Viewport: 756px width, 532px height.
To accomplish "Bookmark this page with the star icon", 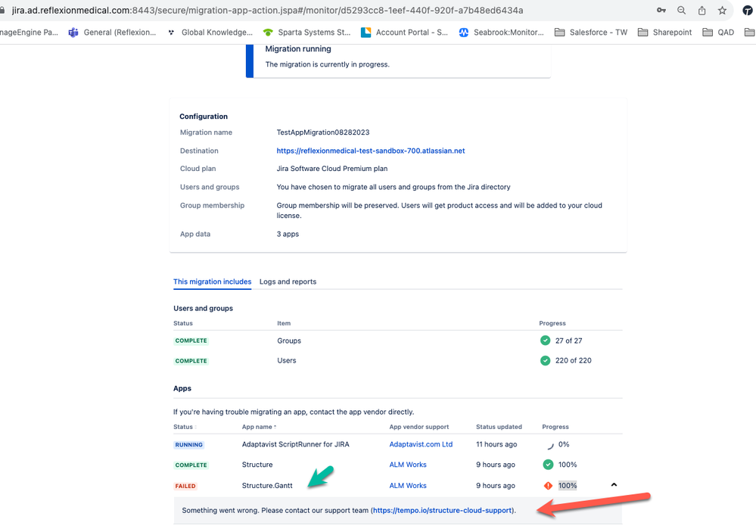I will pos(722,10).
